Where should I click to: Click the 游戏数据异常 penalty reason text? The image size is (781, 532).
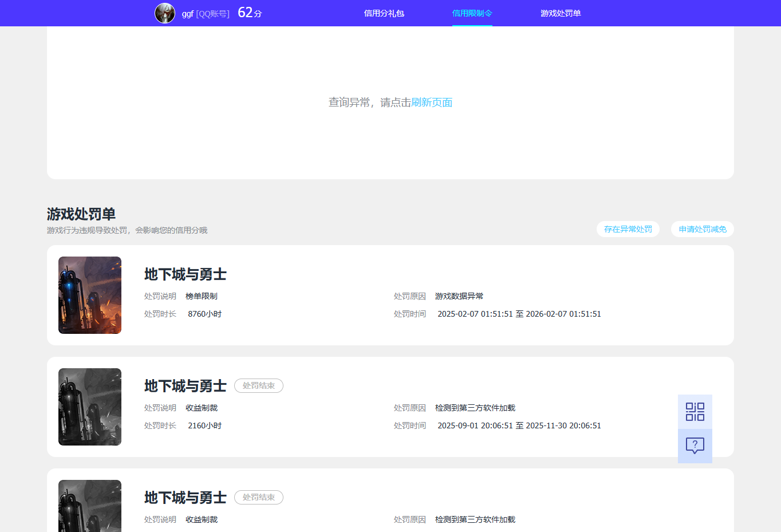tap(459, 296)
